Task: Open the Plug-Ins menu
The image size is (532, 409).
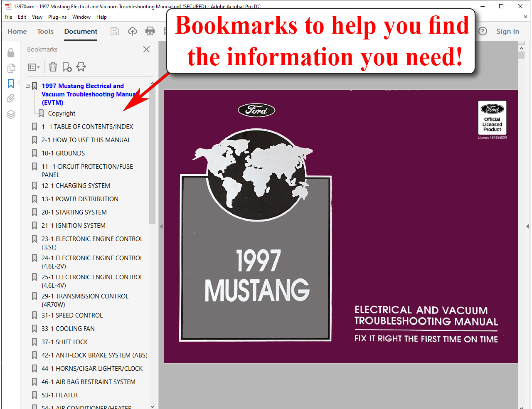Action: point(57,17)
